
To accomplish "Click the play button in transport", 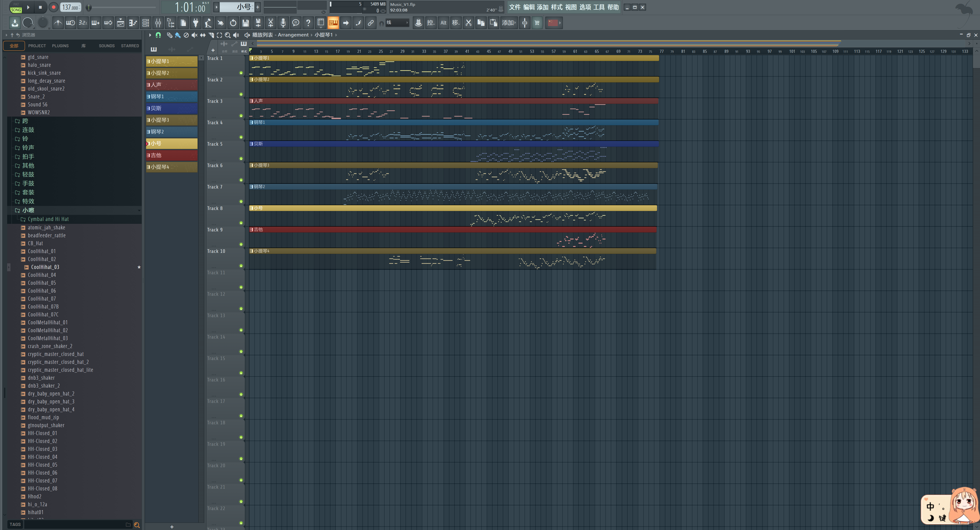I will [x=28, y=7].
